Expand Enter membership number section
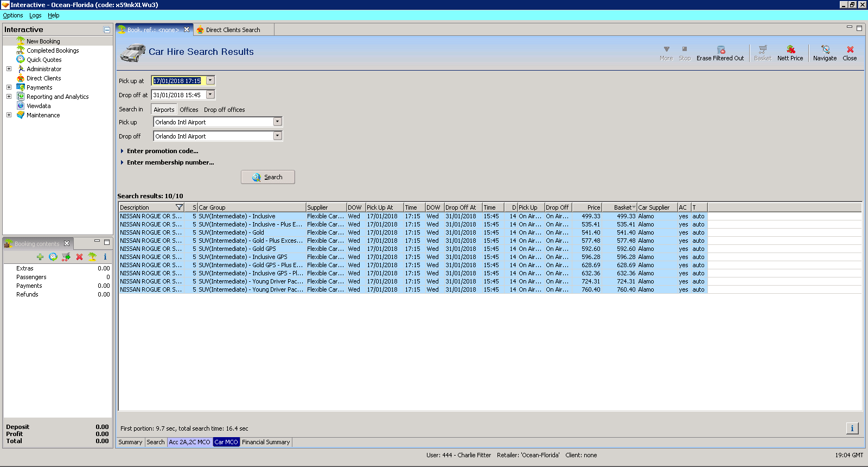Image resolution: width=868 pixels, height=467 pixels. [122, 162]
